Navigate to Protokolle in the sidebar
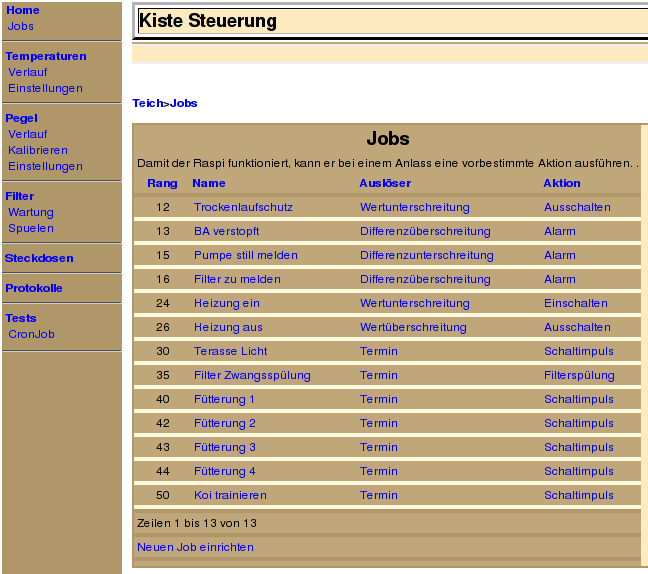648x574 pixels. coord(34,288)
